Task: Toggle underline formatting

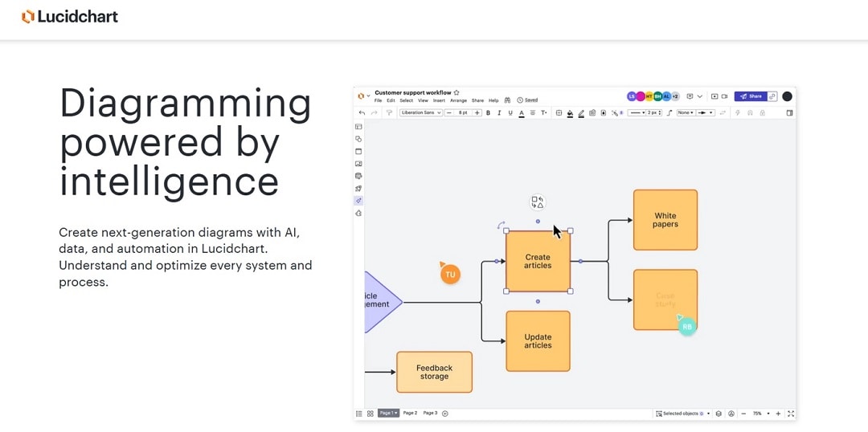Action: click(510, 113)
